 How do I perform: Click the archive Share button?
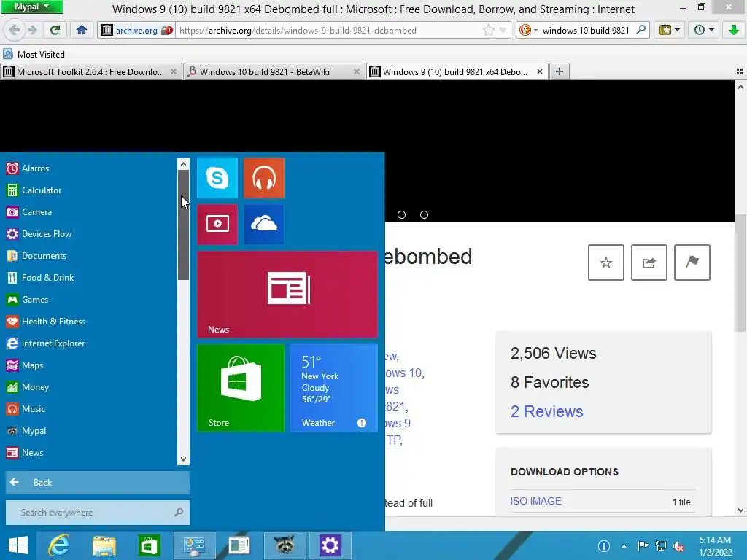[649, 262]
